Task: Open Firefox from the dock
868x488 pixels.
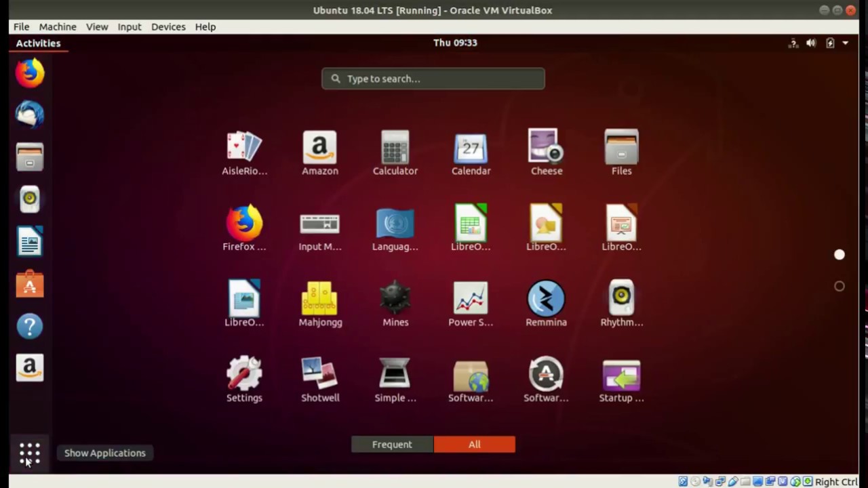Action: point(30,73)
